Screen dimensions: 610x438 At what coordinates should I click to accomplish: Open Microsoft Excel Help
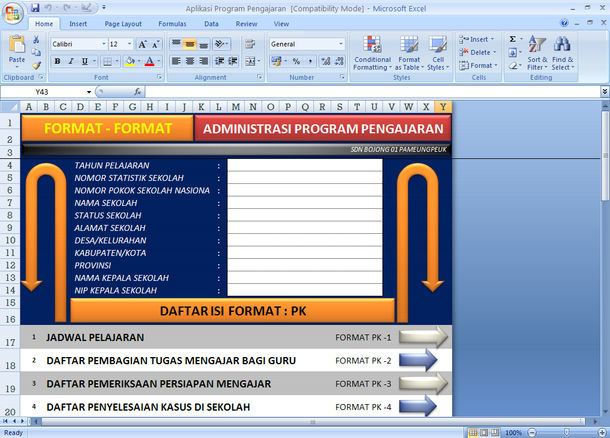(x=564, y=23)
